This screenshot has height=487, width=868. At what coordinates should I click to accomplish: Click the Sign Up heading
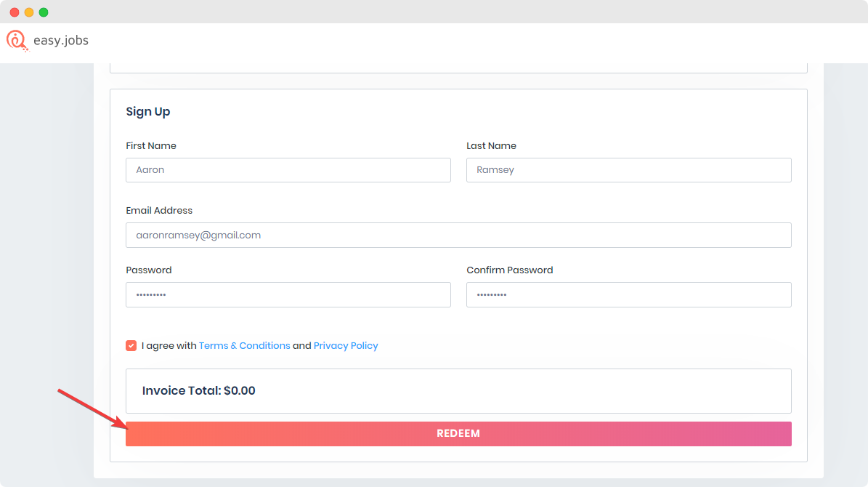147,112
